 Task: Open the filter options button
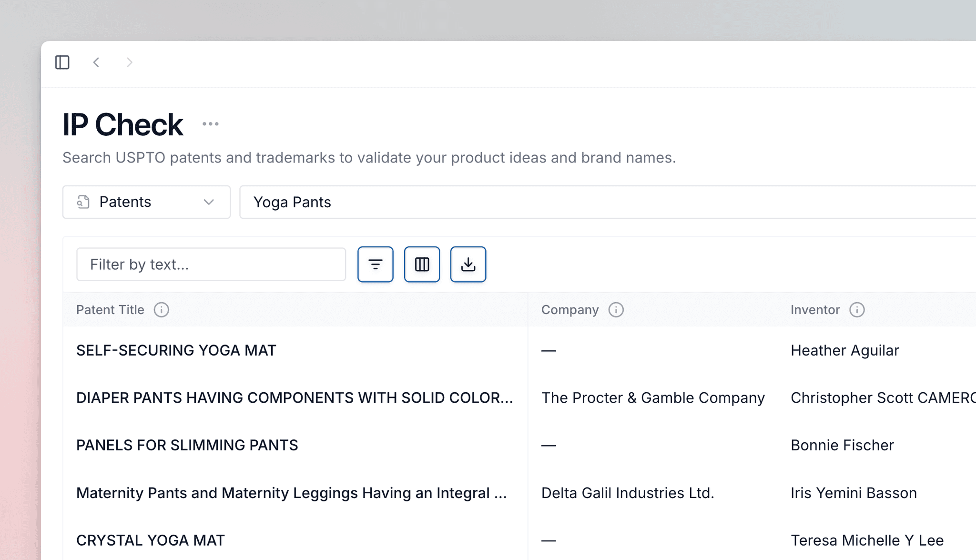376,265
